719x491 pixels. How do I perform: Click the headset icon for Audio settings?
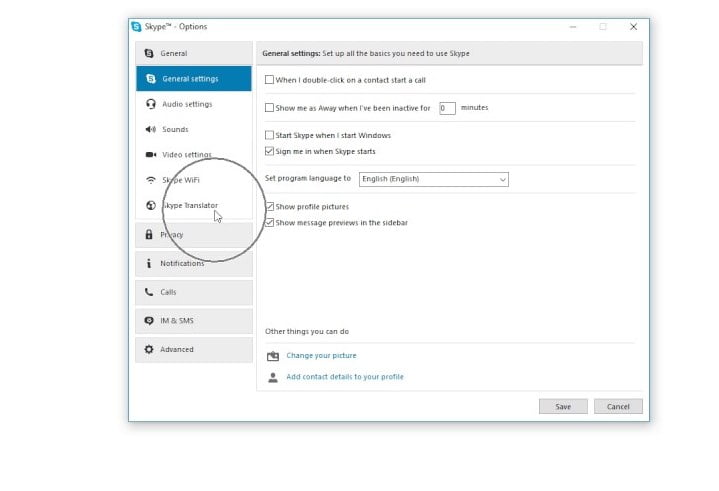(x=151, y=104)
